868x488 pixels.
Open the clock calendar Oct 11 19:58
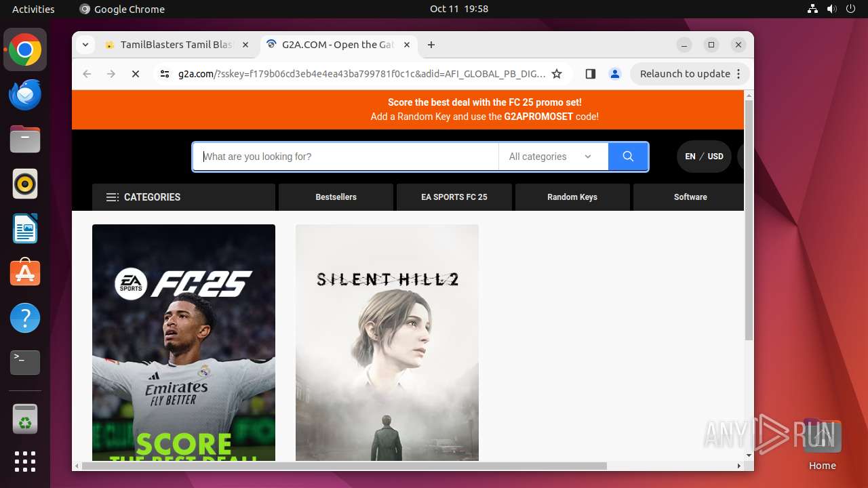[459, 9]
